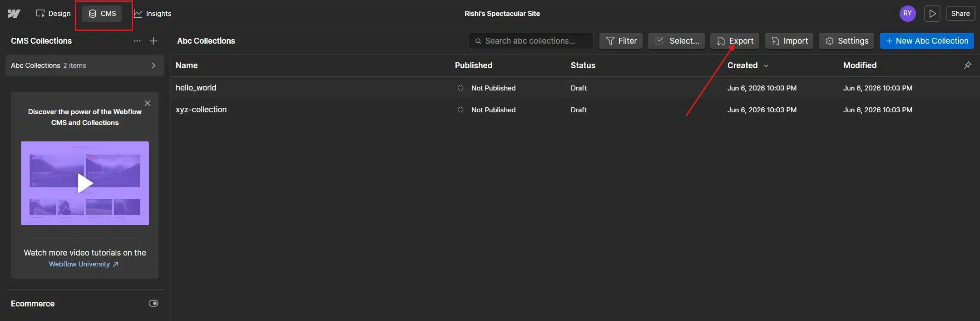Click the Import button
Screen dimensions: 980x321
[789, 41]
